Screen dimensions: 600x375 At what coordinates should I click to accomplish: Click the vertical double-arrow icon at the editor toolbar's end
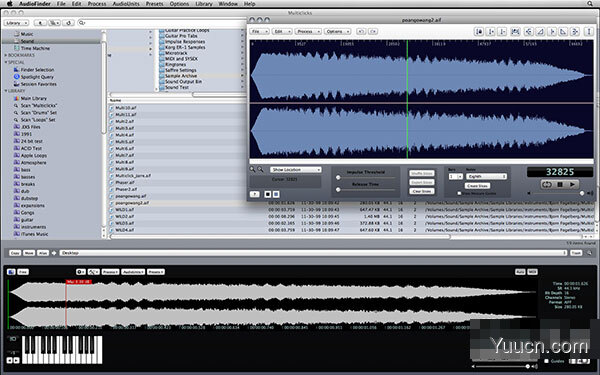[x=589, y=32]
